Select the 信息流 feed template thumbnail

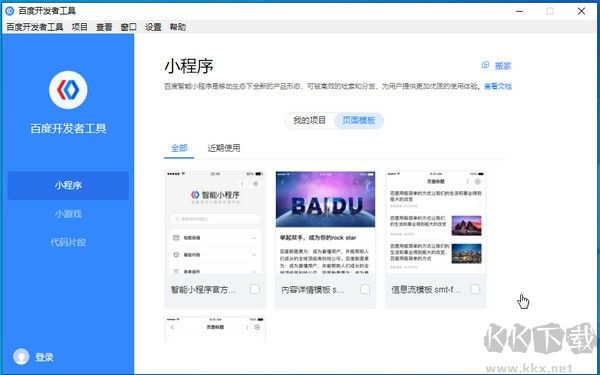435,222
